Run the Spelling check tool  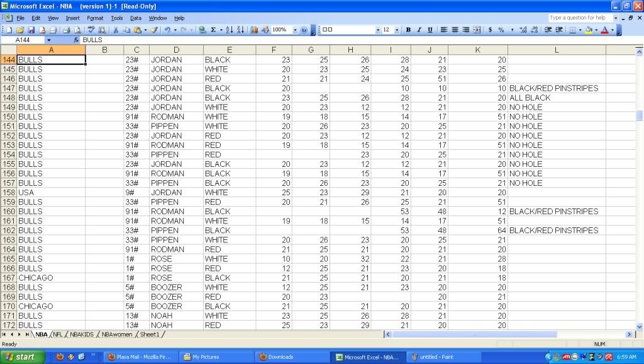tap(91, 30)
